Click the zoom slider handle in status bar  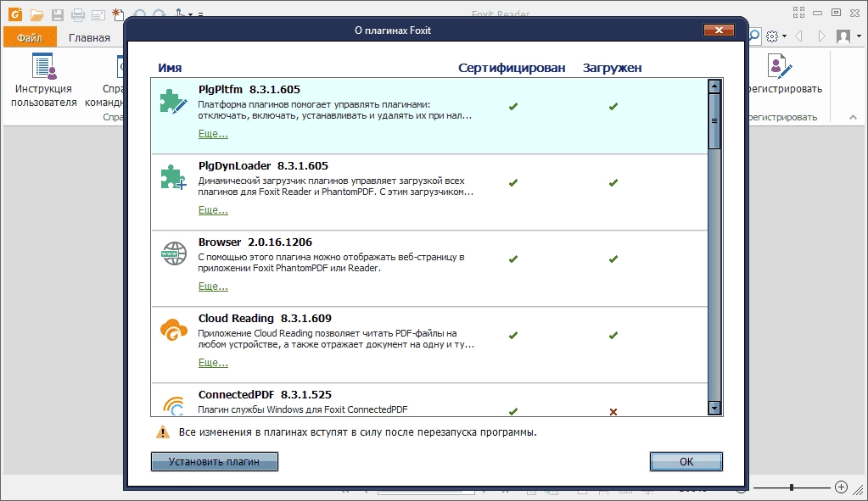tap(792, 487)
